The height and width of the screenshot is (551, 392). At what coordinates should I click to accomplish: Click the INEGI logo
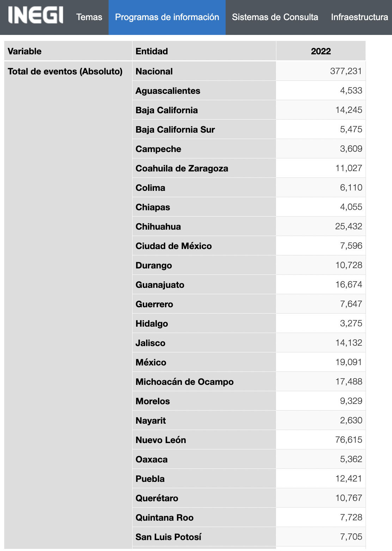coord(36,16)
